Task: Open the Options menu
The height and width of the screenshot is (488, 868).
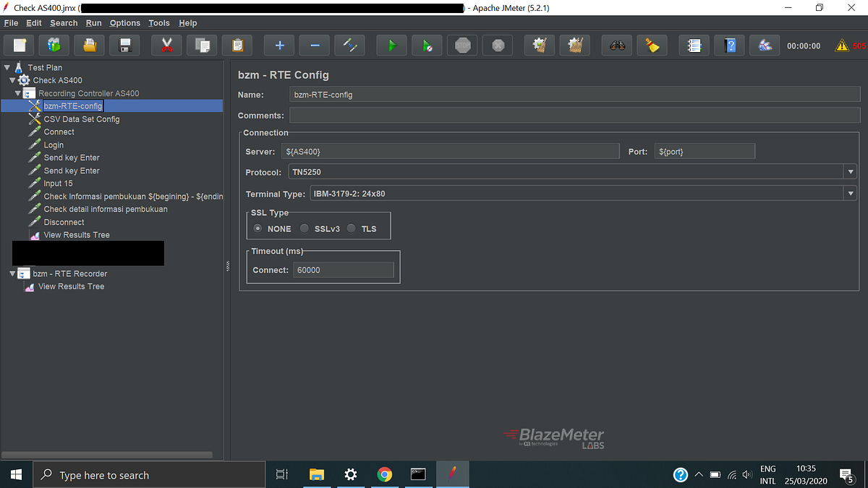Action: [125, 23]
